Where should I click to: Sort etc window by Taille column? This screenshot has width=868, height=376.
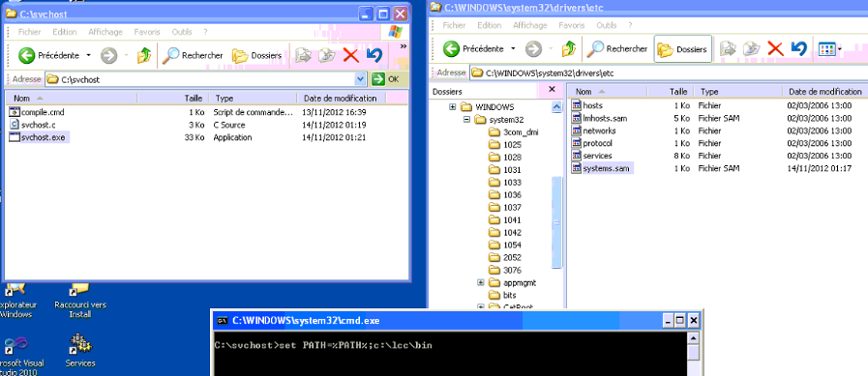pyautogui.click(x=671, y=91)
